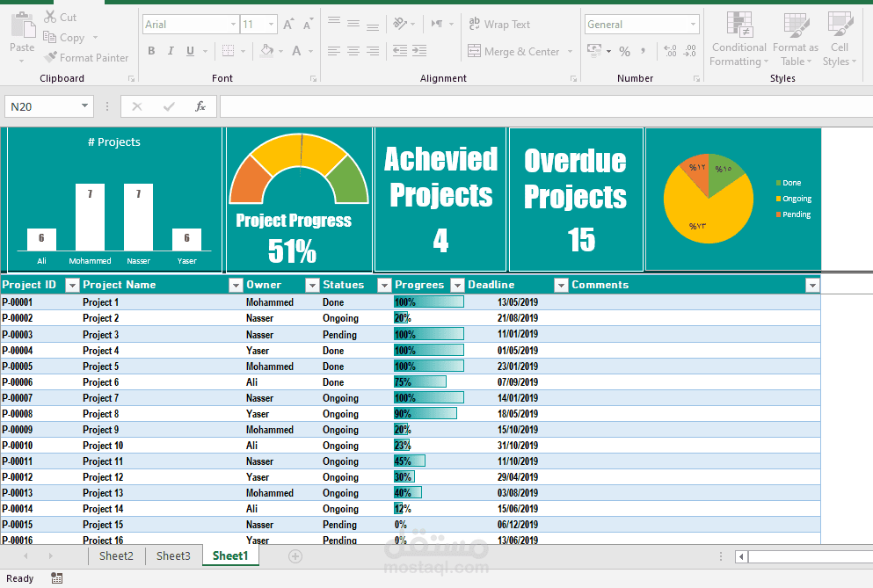
Task: Click the Increase Font Size icon
Action: coord(288,25)
